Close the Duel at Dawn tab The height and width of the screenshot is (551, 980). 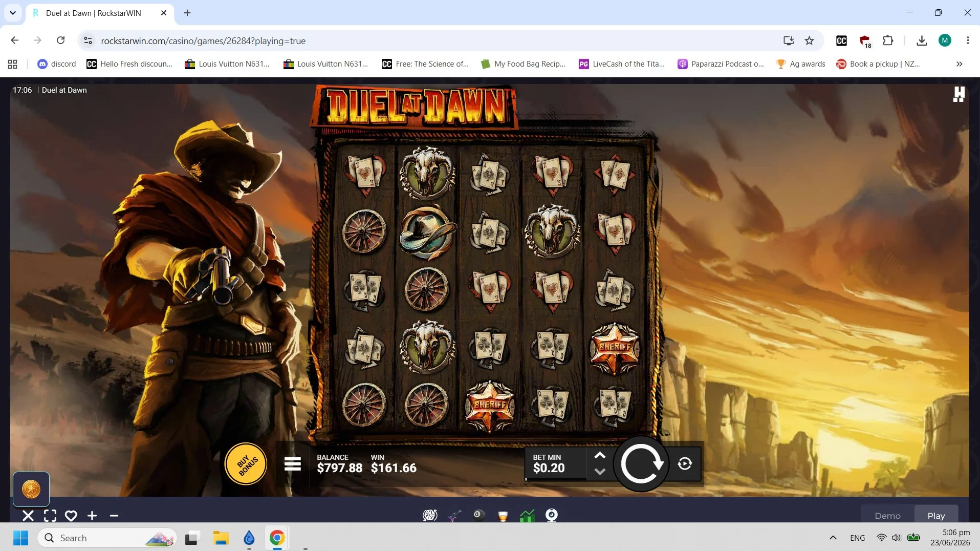pyautogui.click(x=164, y=13)
